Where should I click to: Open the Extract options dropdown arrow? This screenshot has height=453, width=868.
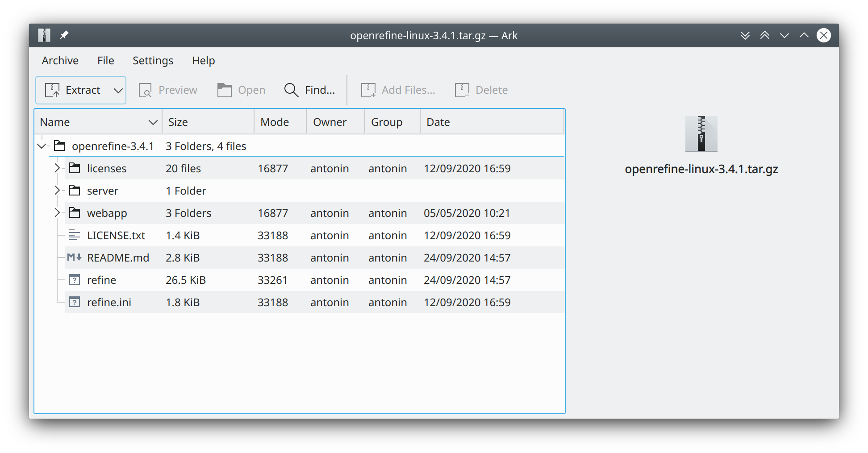tap(117, 90)
